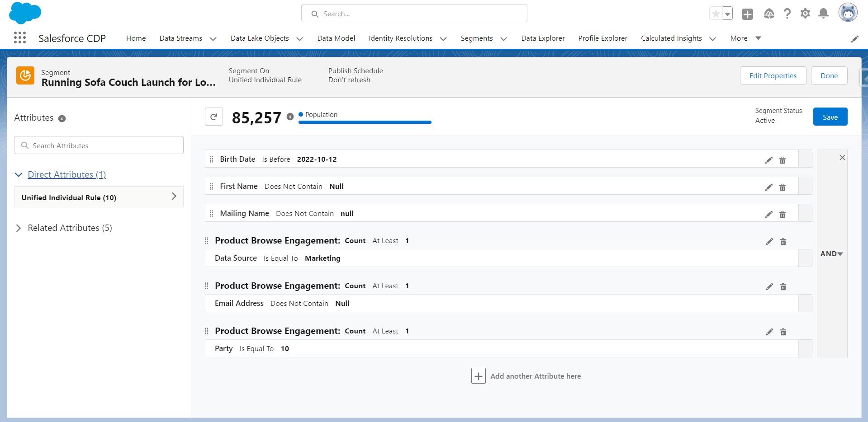Viewport: 868px width, 422px height.
Task: Edit the Data Source engagement rule
Action: click(769, 241)
